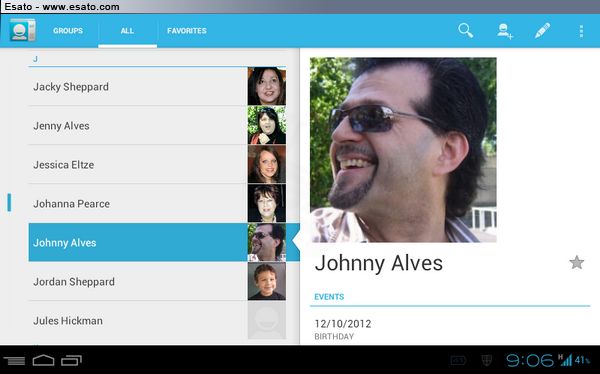The height and width of the screenshot is (374, 600).
Task: Open the three-dot overflow menu
Action: (x=581, y=31)
